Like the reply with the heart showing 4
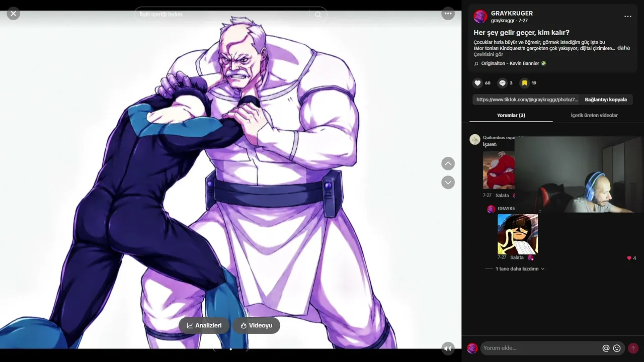 tap(629, 258)
